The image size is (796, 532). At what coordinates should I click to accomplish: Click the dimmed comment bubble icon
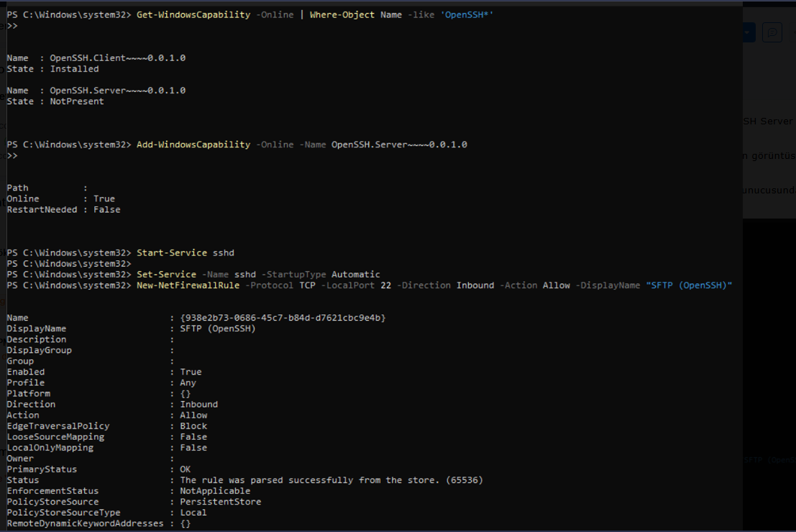[772, 32]
